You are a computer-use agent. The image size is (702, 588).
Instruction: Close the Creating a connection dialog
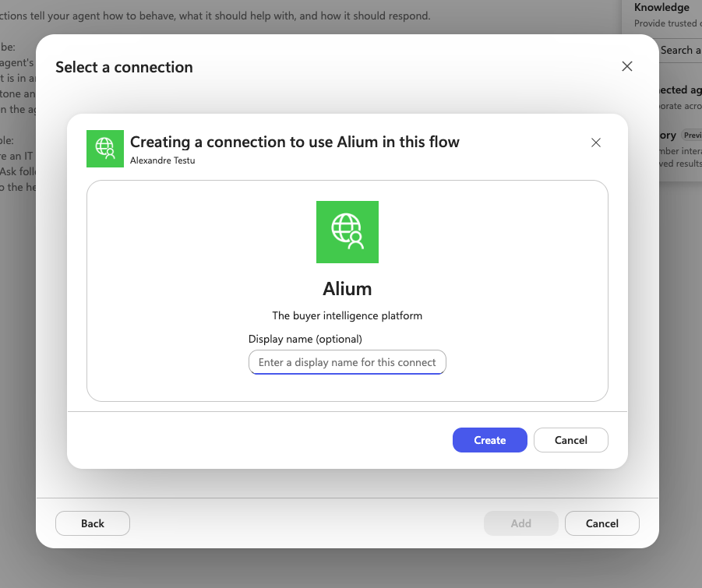coord(596,143)
